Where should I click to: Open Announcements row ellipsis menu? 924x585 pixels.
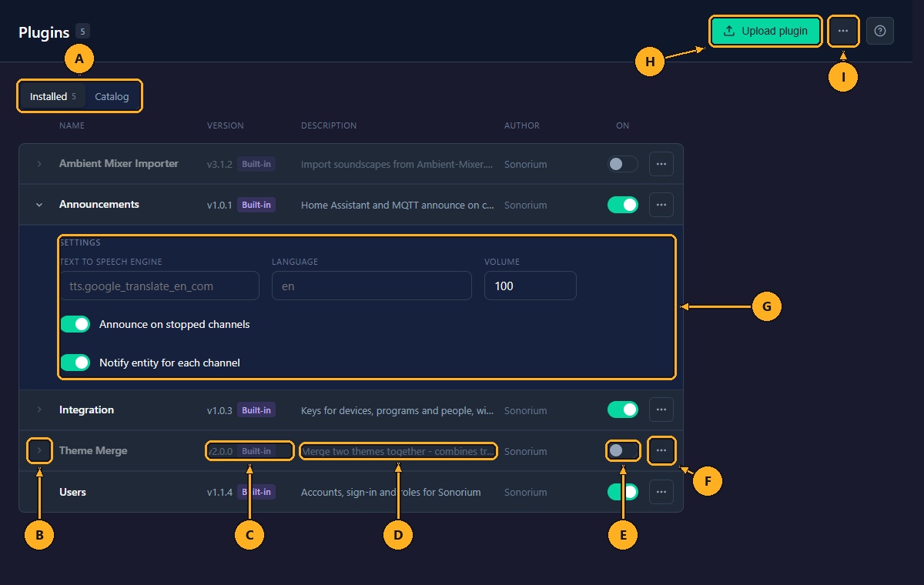click(661, 205)
